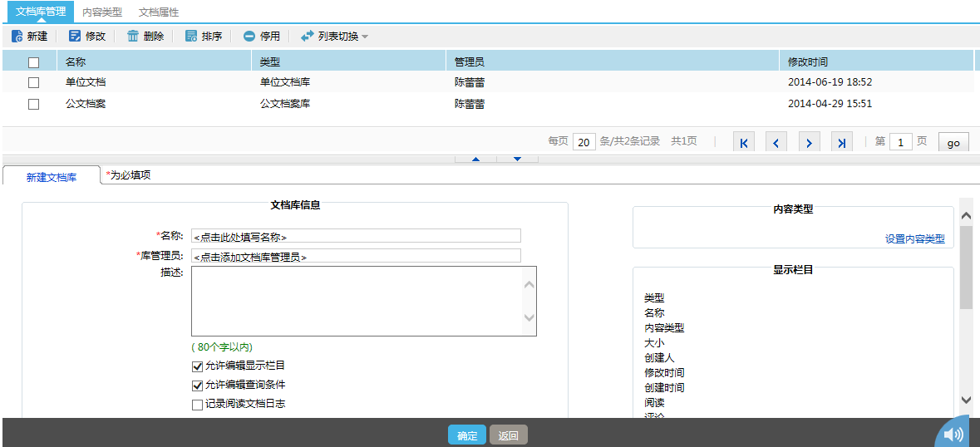Tick the checkbox for 单位文档 row

coord(34,83)
